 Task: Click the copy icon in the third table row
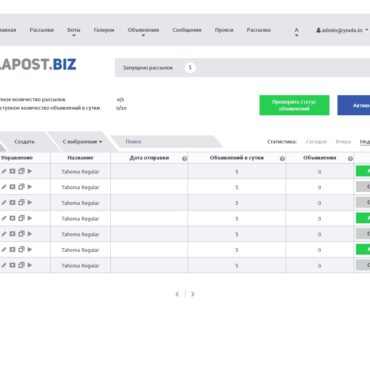(x=21, y=203)
